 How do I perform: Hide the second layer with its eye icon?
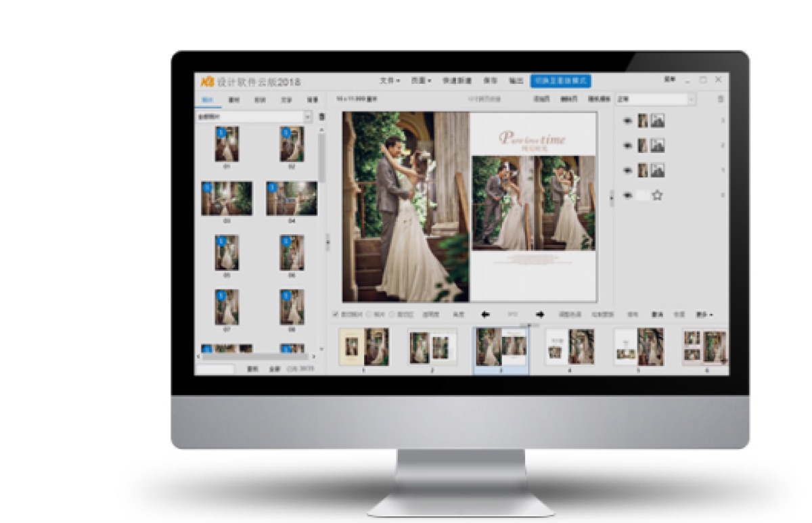pyautogui.click(x=628, y=146)
